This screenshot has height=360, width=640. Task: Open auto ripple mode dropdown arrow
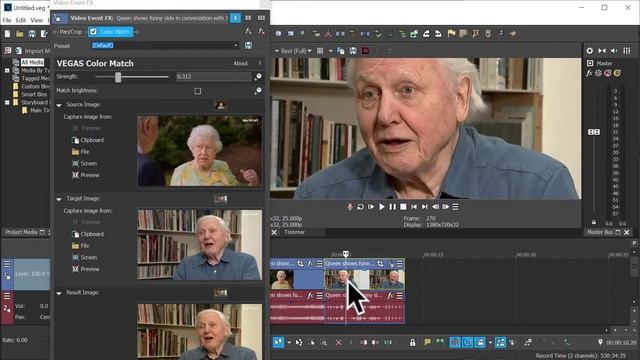click(490, 342)
